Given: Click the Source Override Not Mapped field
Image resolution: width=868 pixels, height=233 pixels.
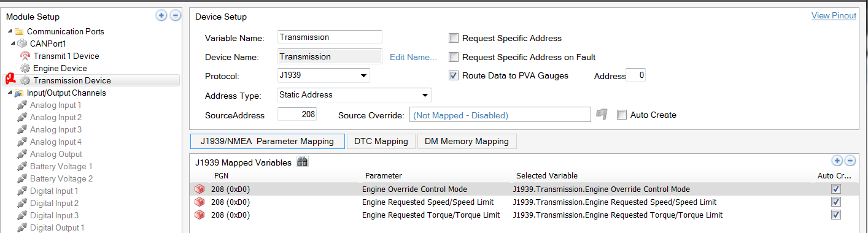Looking at the screenshot, I should (x=501, y=115).
